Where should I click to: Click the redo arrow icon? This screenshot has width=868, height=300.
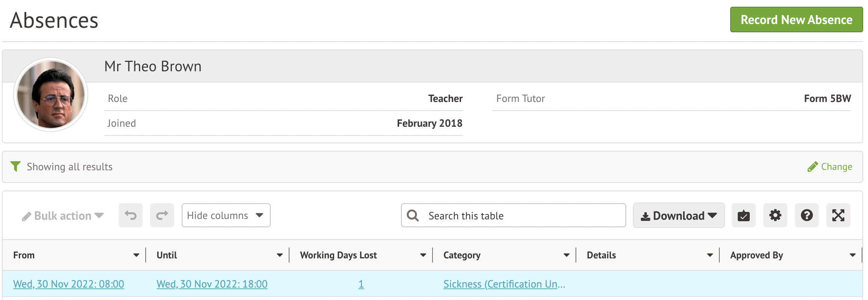(x=162, y=215)
